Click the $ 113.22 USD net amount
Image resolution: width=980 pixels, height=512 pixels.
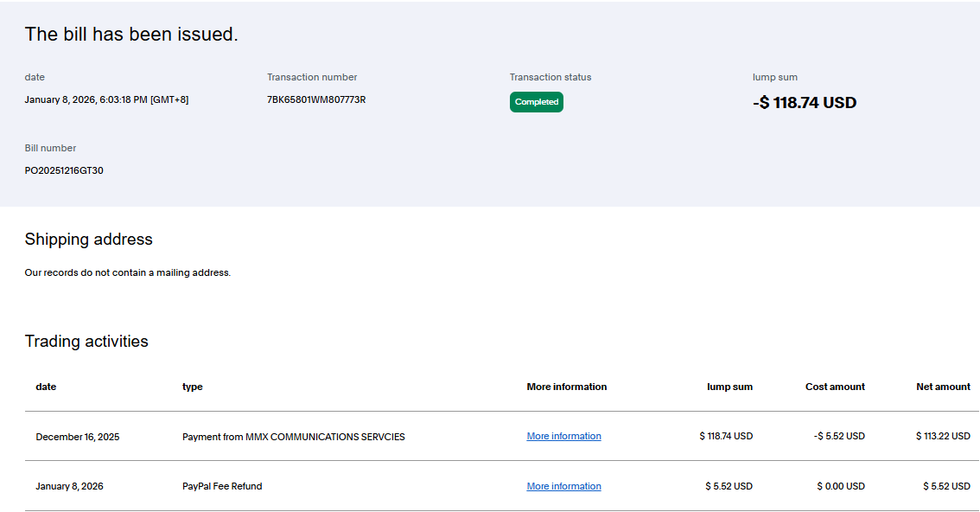pyautogui.click(x=943, y=437)
